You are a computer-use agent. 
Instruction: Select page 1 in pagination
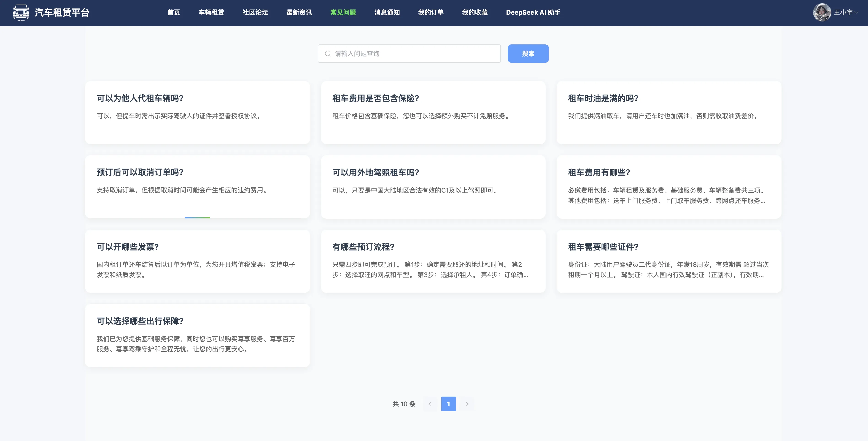click(x=448, y=404)
